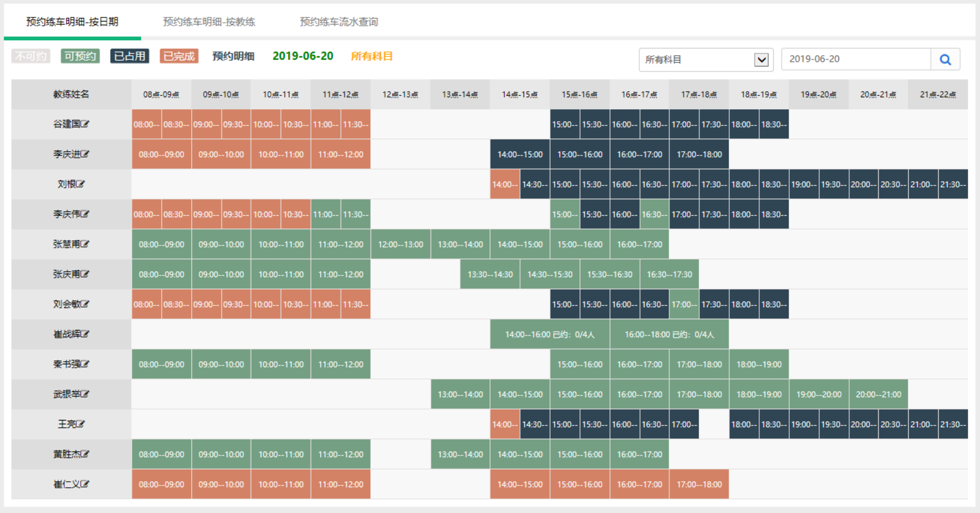The width and height of the screenshot is (980, 513).
Task: Click 崔仁义's 14:00--15:00 completed slot
Action: pyautogui.click(x=520, y=484)
